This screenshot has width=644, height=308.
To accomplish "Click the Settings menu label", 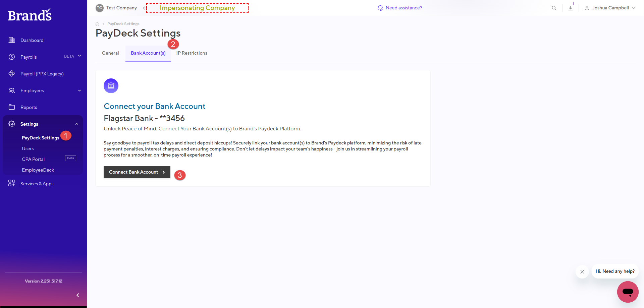I will tap(29, 124).
